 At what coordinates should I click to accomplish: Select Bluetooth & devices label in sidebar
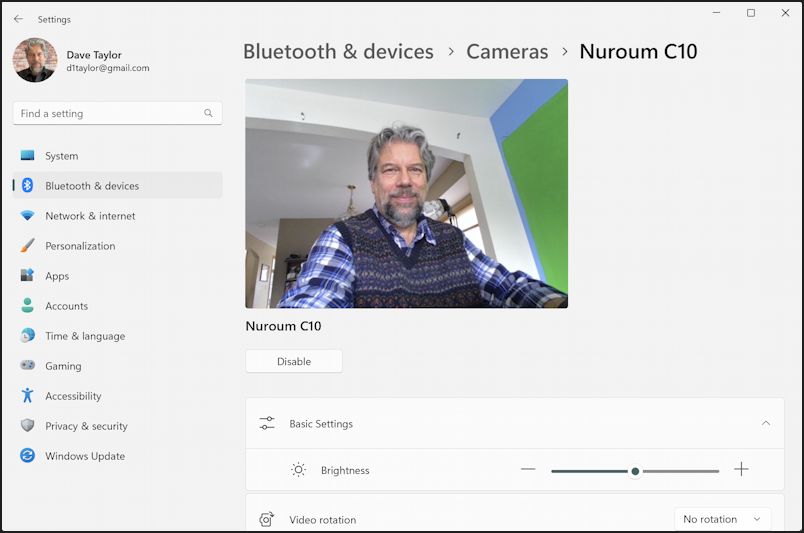92,186
